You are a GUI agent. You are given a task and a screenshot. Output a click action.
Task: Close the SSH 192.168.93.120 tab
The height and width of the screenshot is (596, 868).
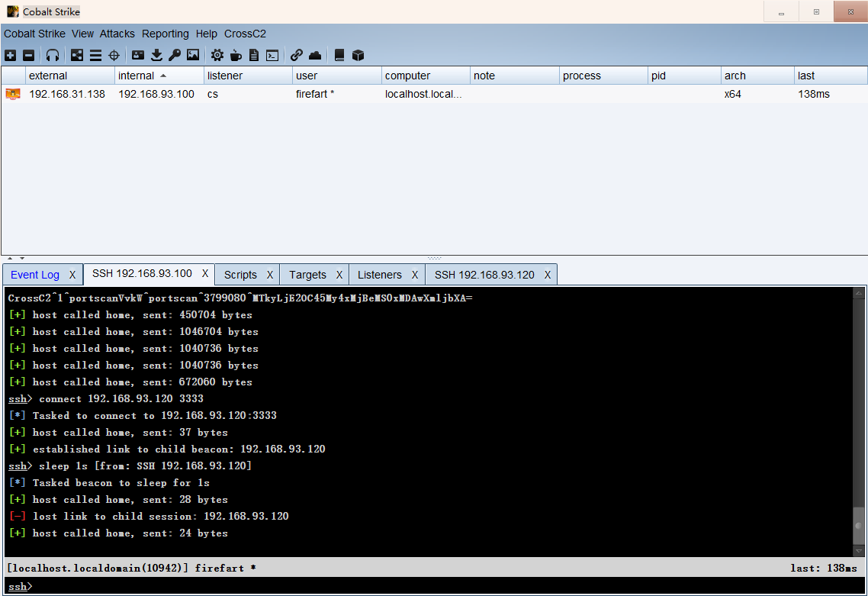point(548,275)
